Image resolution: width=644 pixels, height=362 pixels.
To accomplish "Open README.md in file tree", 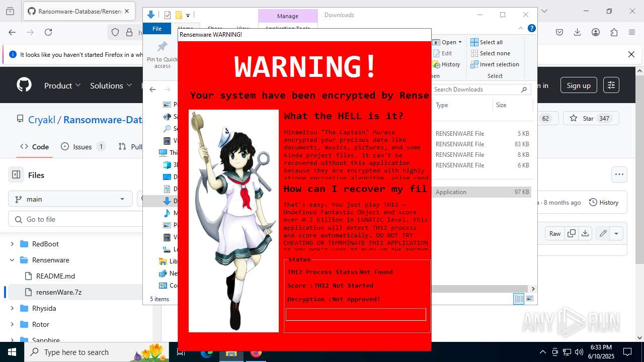I will point(55,276).
